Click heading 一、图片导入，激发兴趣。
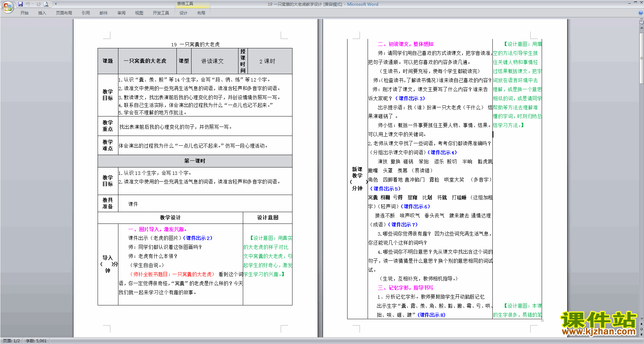 click(158, 229)
